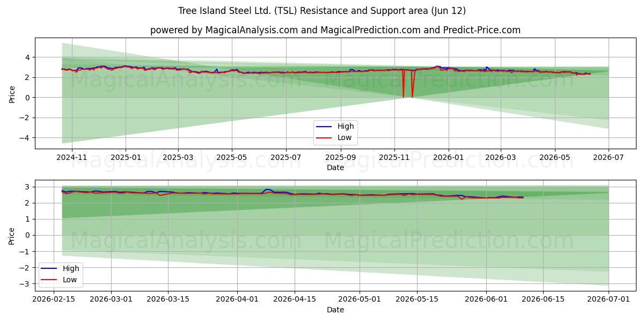Click the '2026-02-15' date label in lower chart
The image size is (644, 322).
[54, 300]
